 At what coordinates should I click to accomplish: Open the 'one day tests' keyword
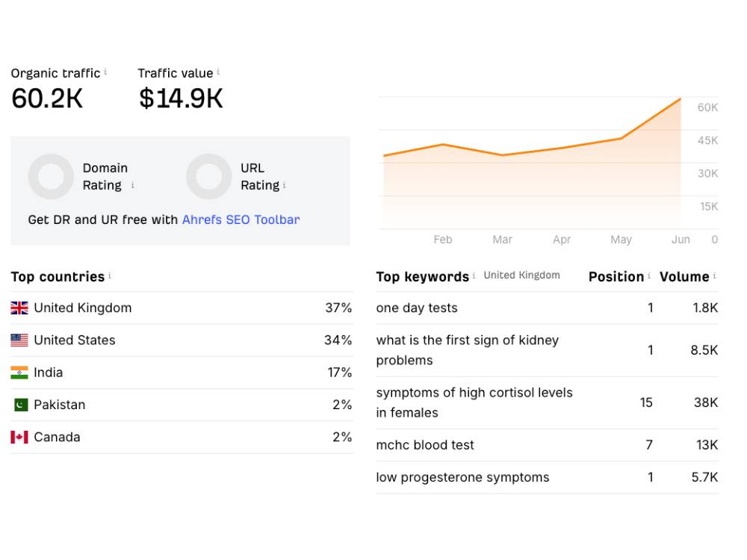click(417, 308)
